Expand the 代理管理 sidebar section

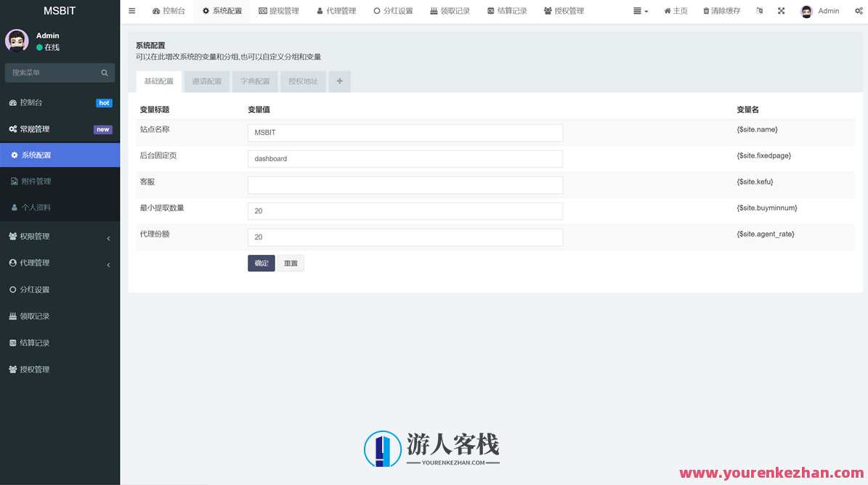coord(35,262)
